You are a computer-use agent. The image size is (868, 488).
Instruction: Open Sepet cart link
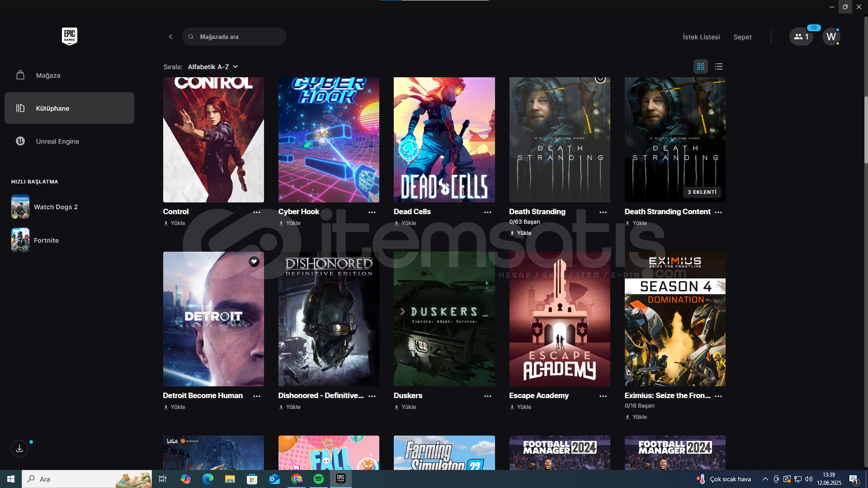742,37
